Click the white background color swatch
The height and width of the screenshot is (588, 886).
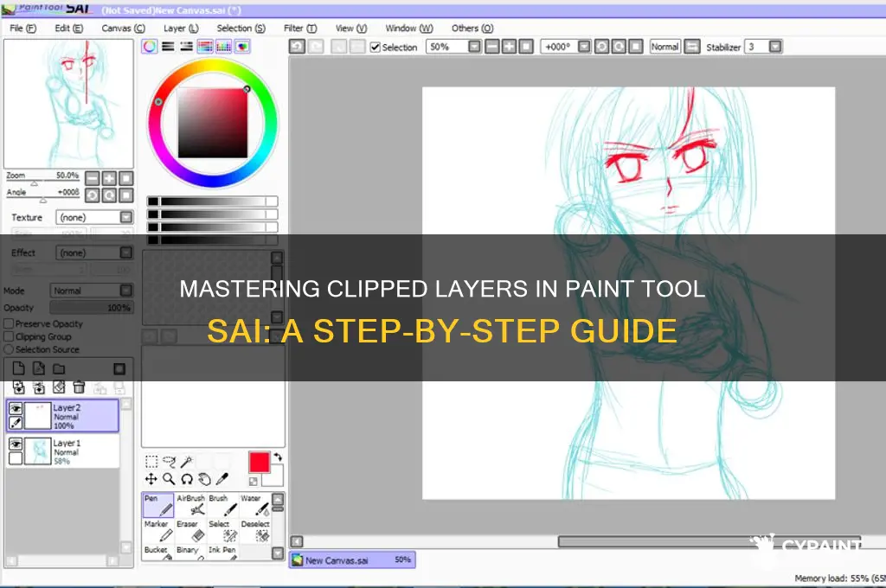click(x=275, y=479)
